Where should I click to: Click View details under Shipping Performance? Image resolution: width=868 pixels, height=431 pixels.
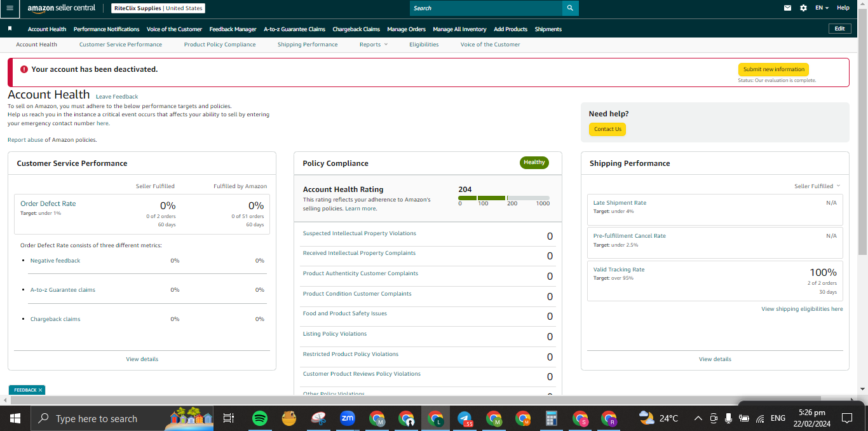715,359
